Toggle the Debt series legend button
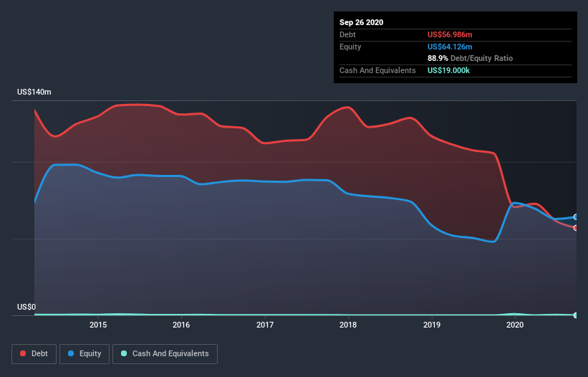588x377 pixels. click(34, 354)
